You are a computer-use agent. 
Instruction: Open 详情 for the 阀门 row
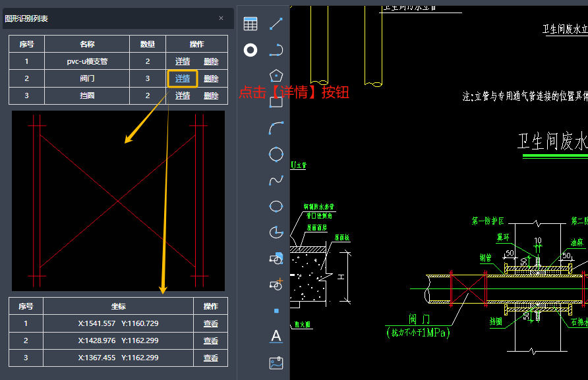(183, 79)
